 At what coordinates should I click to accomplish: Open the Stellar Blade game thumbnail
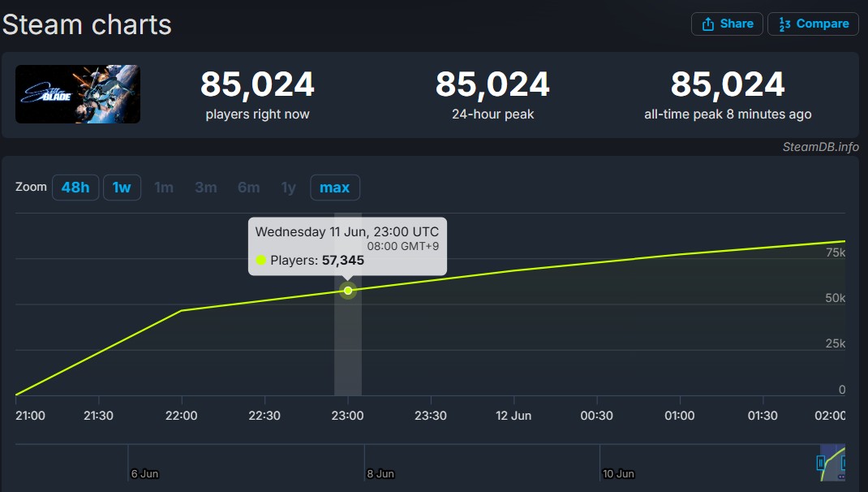(x=78, y=93)
